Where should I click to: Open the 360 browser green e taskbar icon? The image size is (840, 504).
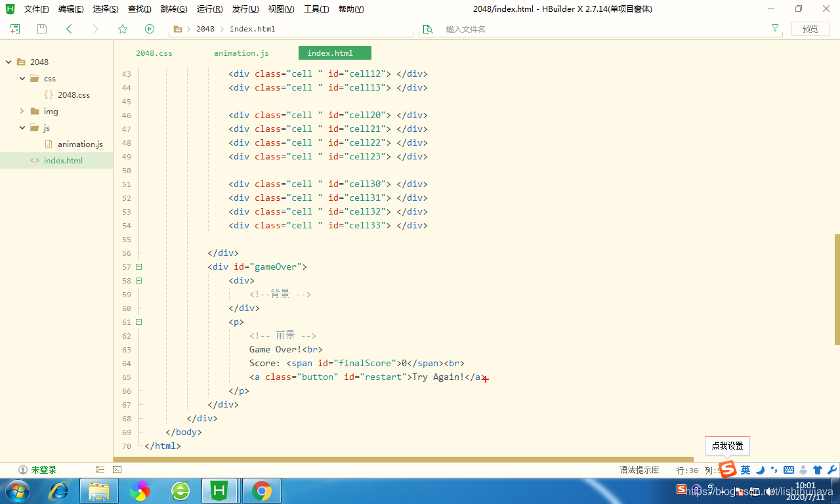[180, 491]
